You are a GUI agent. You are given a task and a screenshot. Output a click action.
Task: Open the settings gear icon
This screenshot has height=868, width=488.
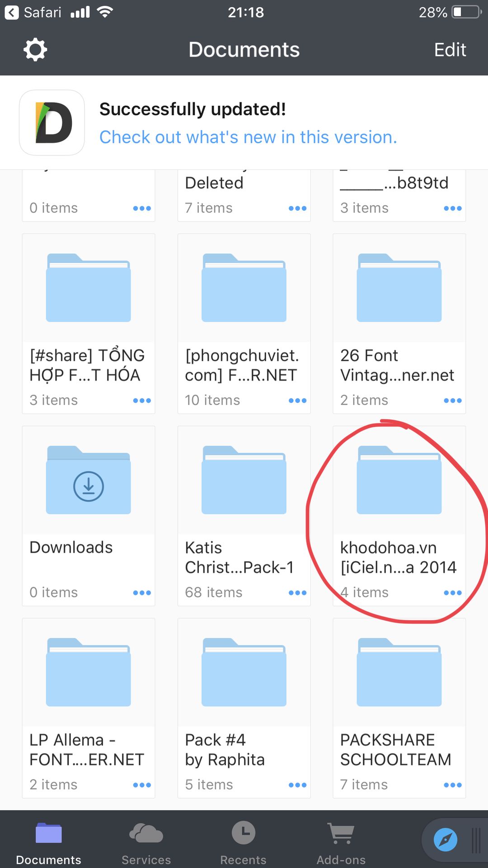35,50
